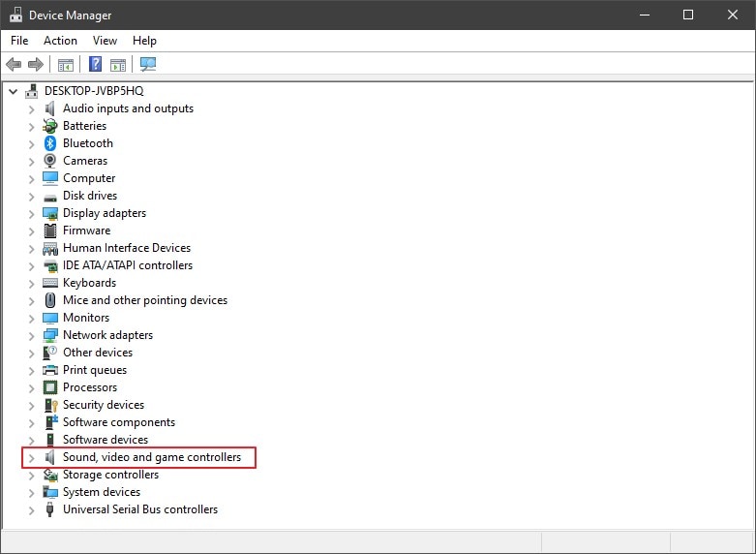Select the Universal Serial Bus controllers label

pos(140,509)
